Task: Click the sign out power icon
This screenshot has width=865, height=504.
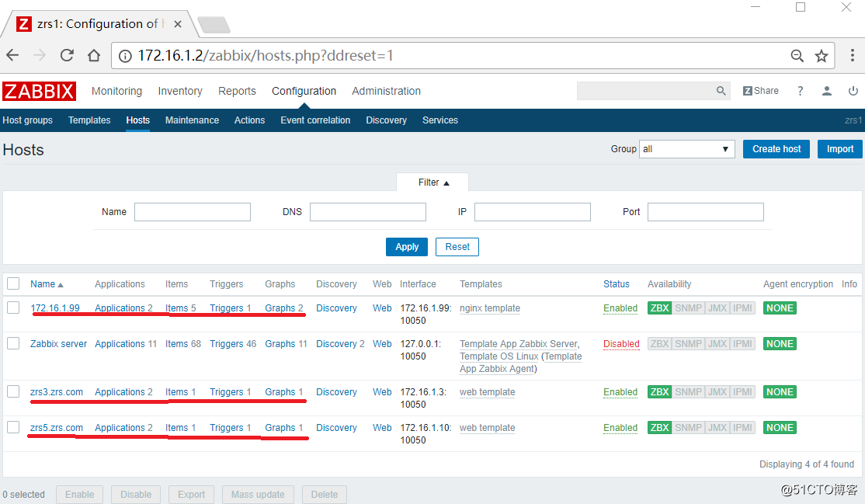Action: coord(853,91)
